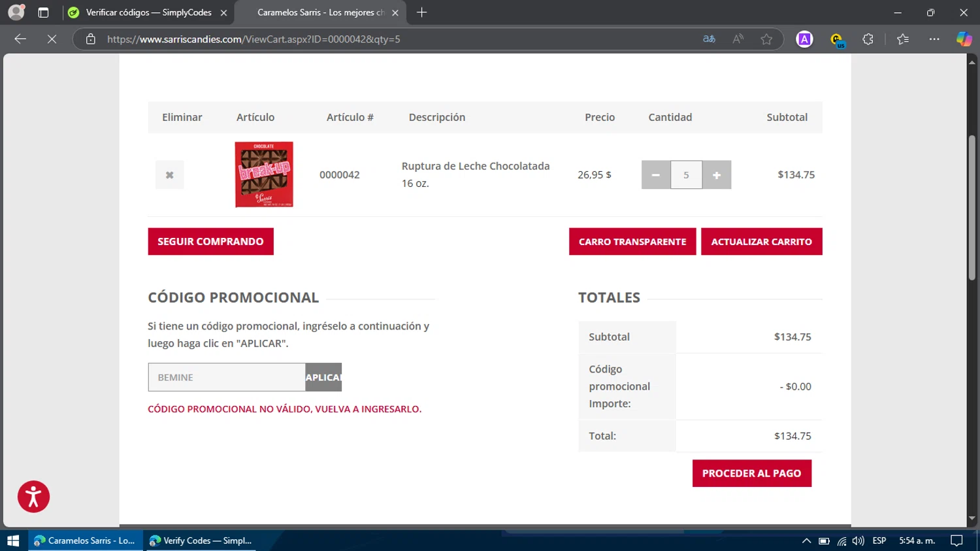980x551 pixels.
Task: Open the Windows Start menu
Action: (13, 541)
